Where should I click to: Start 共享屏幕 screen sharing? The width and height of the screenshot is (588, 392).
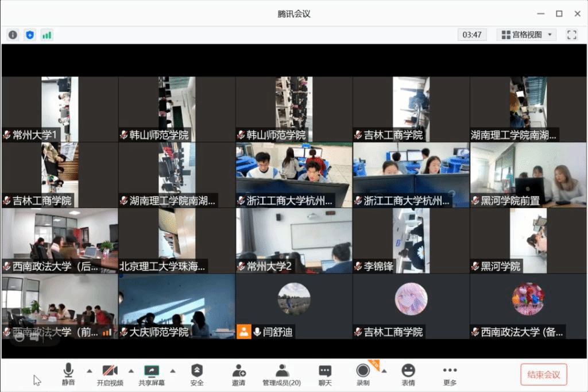pyautogui.click(x=152, y=375)
